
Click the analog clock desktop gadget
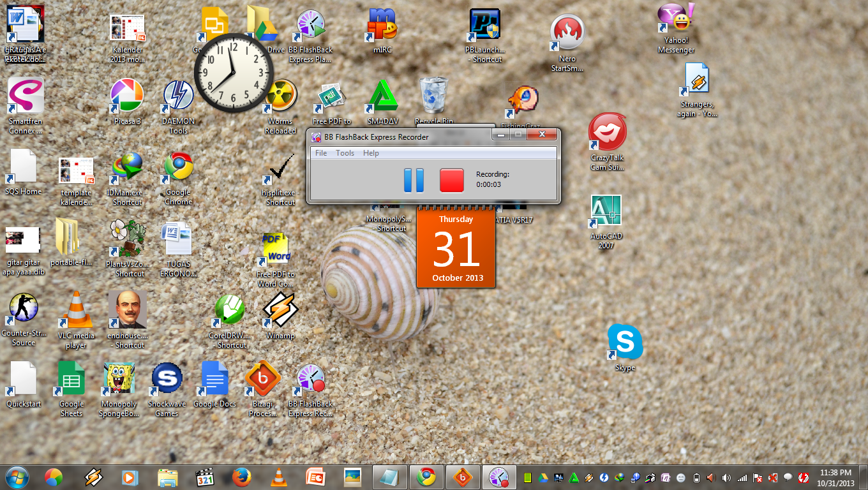coord(234,73)
